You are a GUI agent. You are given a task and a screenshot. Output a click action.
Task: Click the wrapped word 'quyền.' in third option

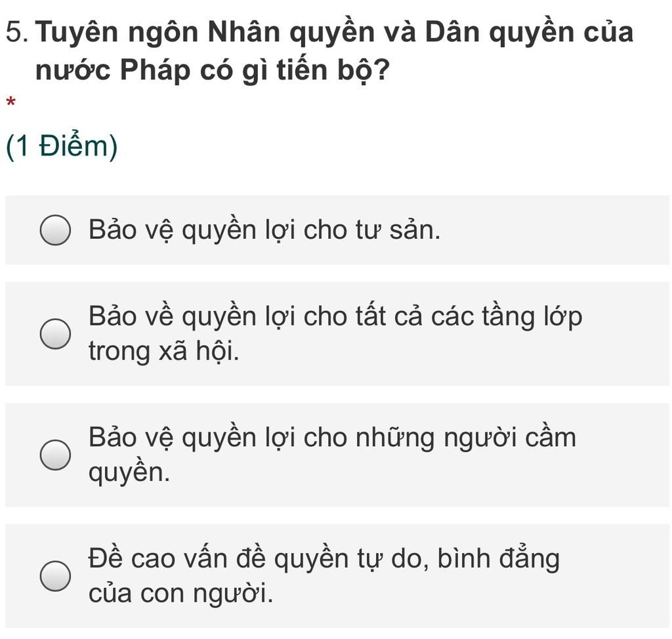[129, 473]
